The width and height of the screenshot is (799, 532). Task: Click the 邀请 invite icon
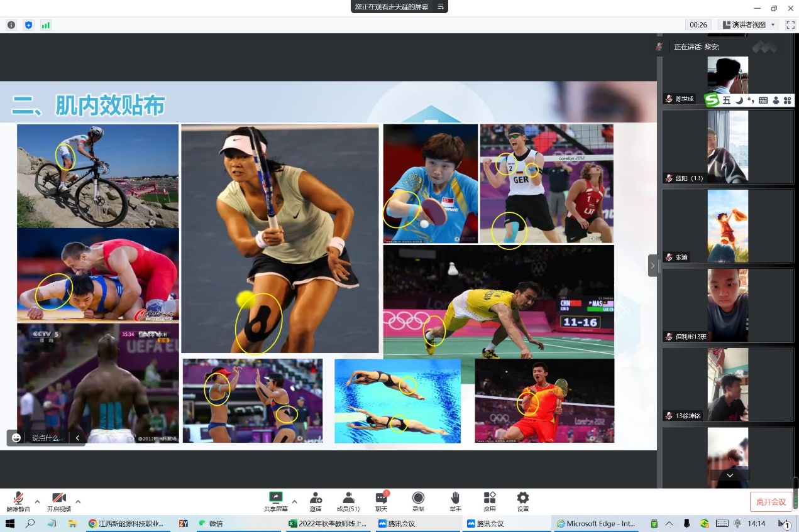click(x=316, y=502)
